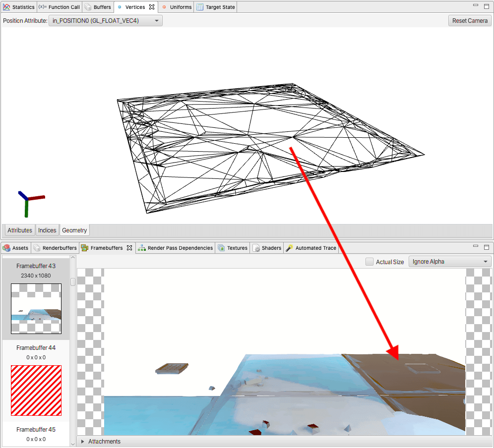The width and height of the screenshot is (494, 448).
Task: Click the Shaders gear icon
Action: click(x=256, y=248)
